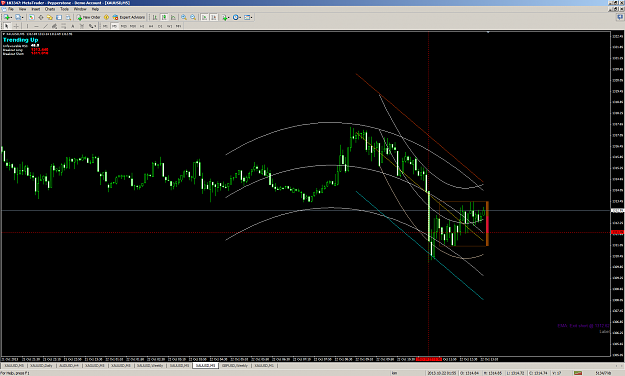Select the Fibonacci Retracement tool
This screenshot has height=376, width=625.
click(63, 26)
